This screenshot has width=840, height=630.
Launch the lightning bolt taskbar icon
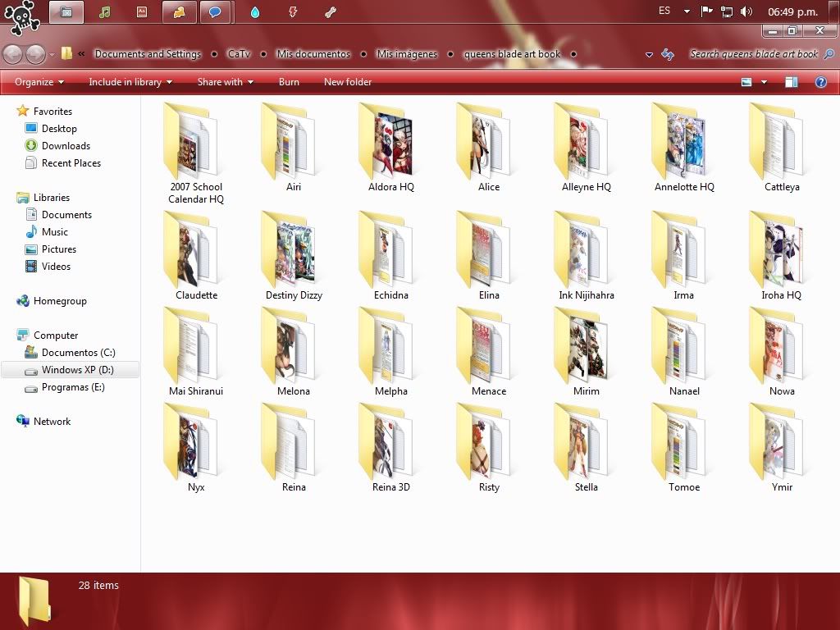point(293,11)
